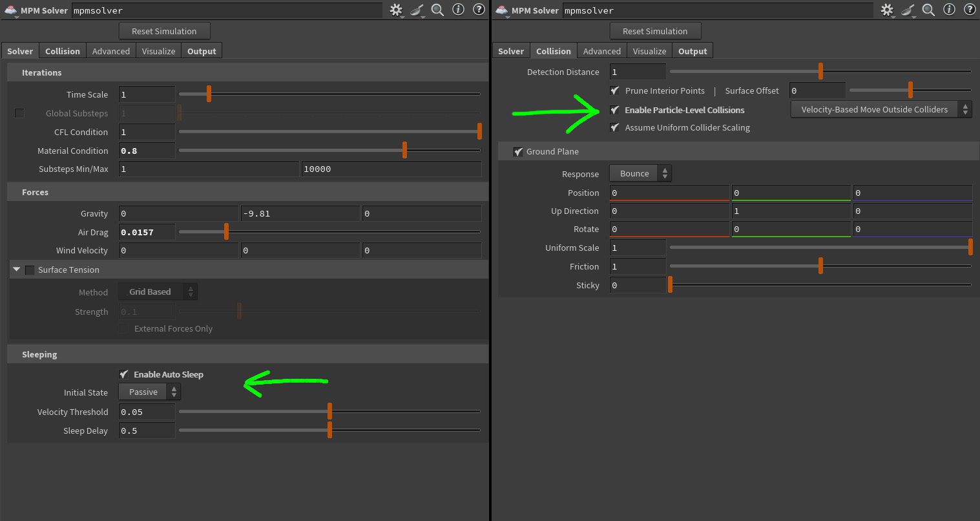Toggle the Ground Plane checkbox
Image resolution: width=980 pixels, height=521 pixels.
(x=519, y=151)
